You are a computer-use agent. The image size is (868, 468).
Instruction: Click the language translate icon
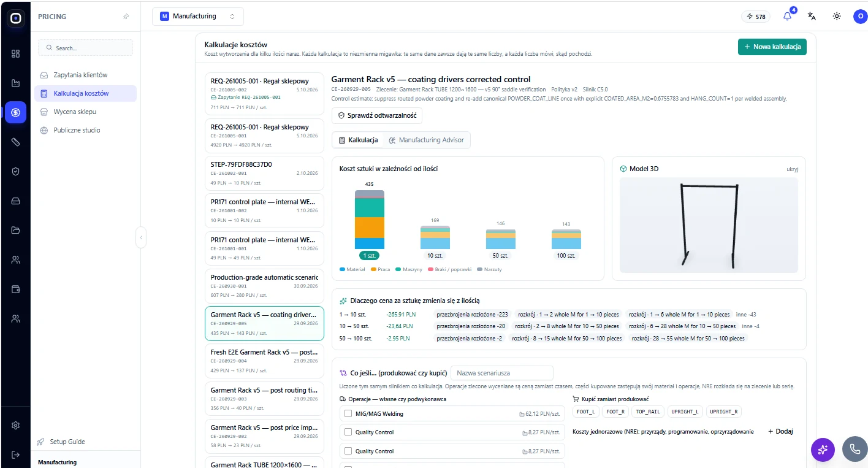812,17
